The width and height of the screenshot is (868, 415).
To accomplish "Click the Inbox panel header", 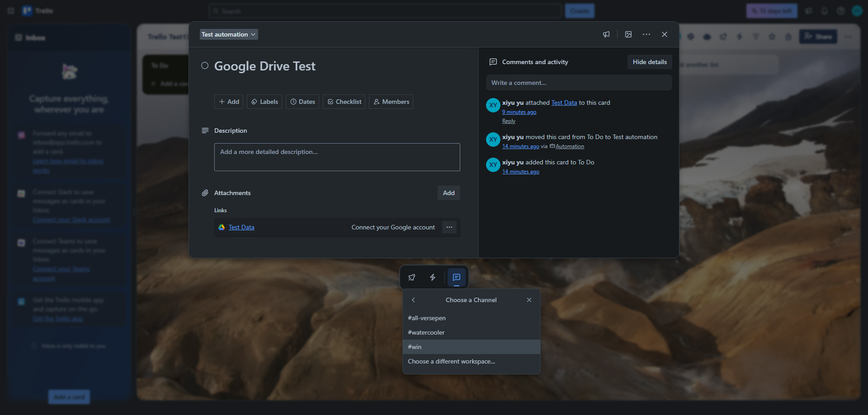I will coord(69,37).
